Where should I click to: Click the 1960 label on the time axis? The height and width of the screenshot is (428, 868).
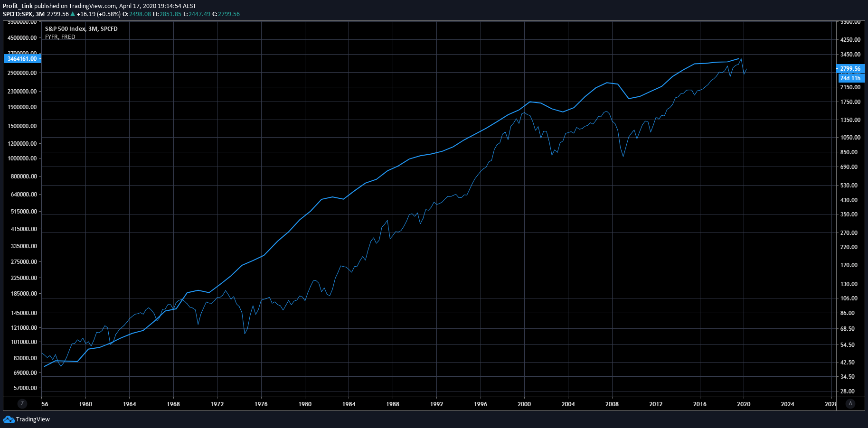(85, 404)
